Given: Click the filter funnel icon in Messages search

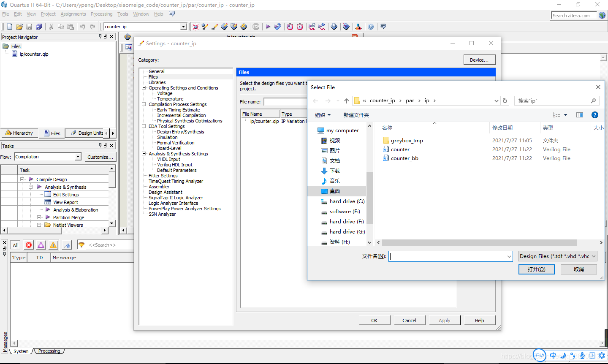Looking at the screenshot, I should coord(81,245).
